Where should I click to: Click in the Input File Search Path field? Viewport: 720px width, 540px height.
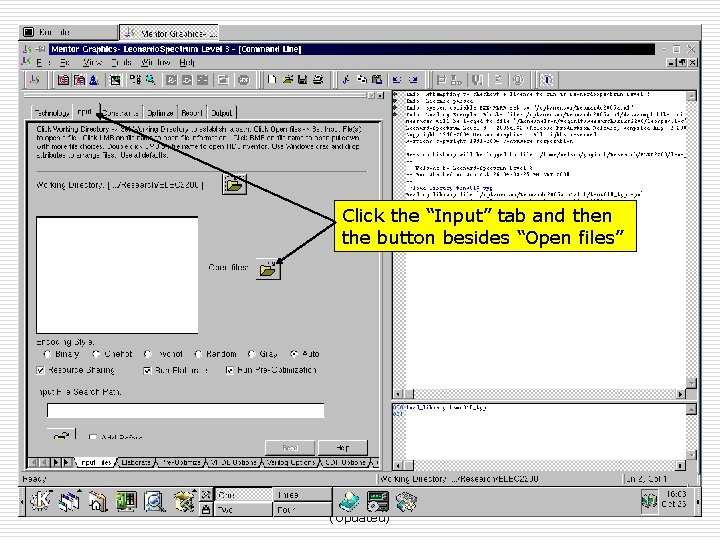click(x=186, y=411)
